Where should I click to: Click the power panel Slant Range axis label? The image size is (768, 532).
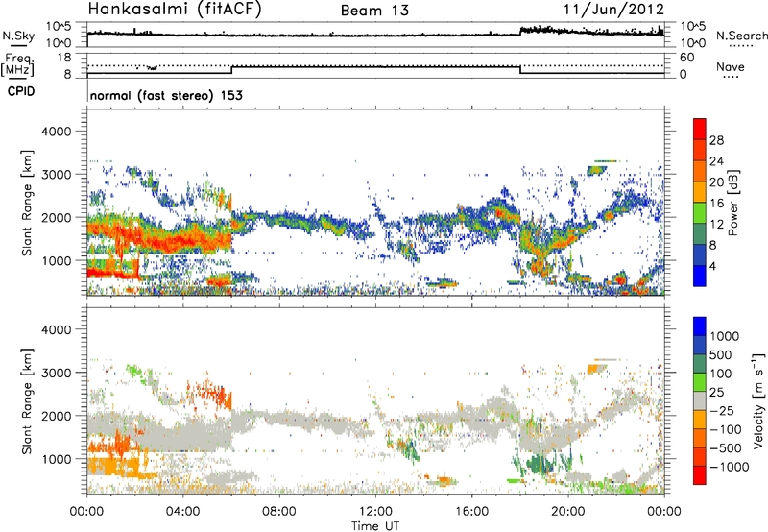tap(27, 203)
